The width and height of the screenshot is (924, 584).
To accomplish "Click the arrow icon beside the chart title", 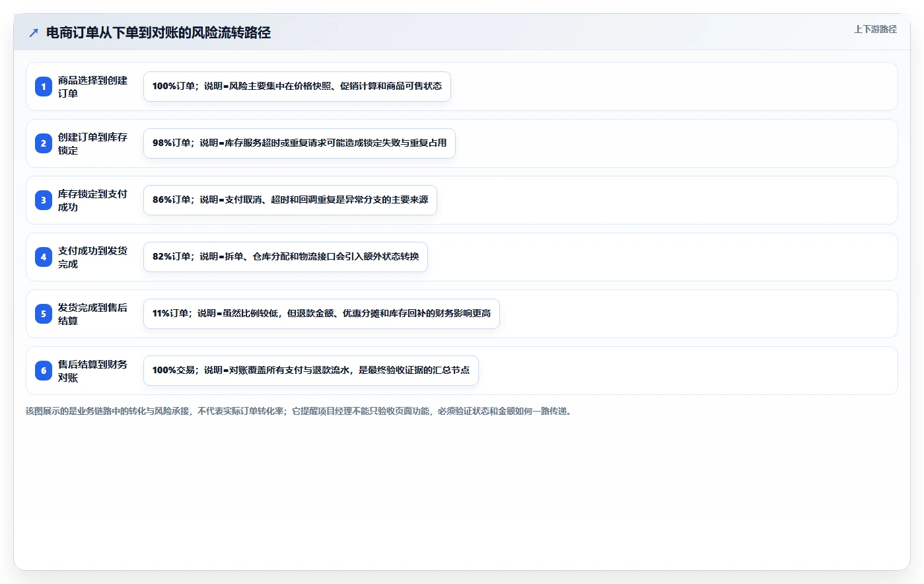I will [x=34, y=32].
